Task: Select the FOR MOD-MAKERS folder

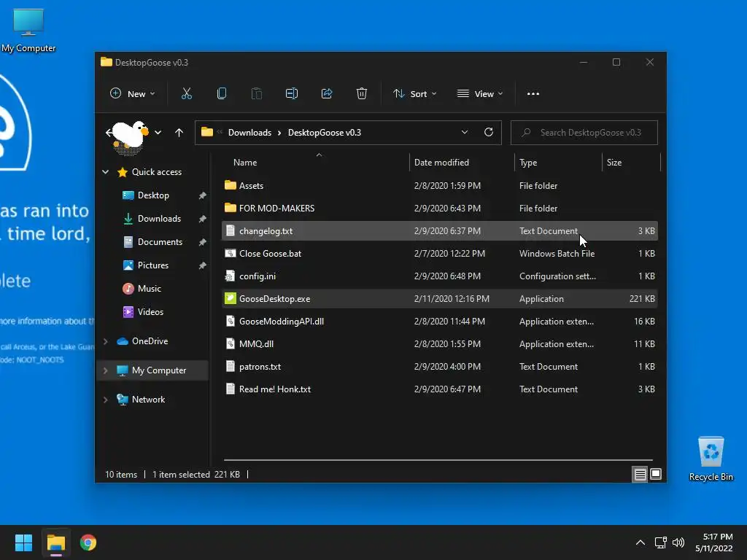Action: point(440,208)
